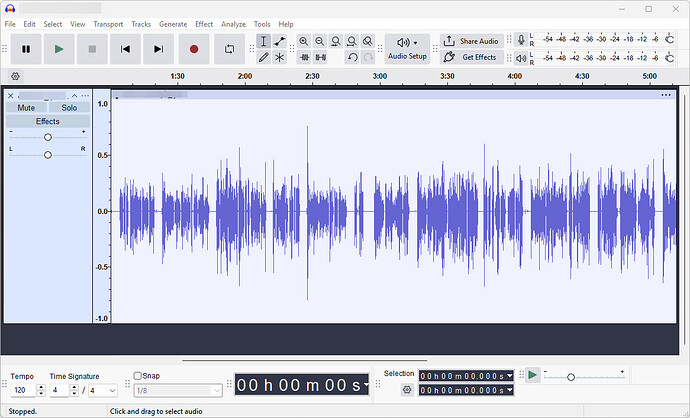Open selection end time format dropdown
The image size is (690, 418).
tap(510, 390)
